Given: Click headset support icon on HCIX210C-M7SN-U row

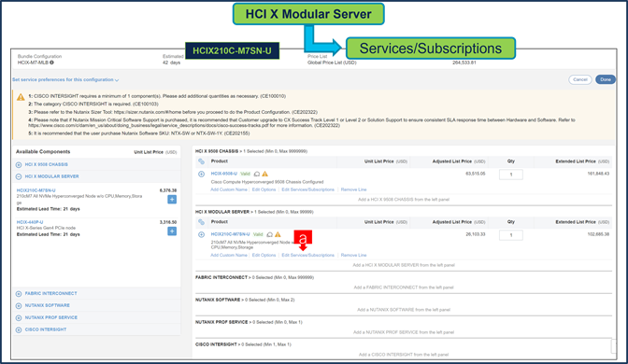Looking at the screenshot, I should pos(269,235).
